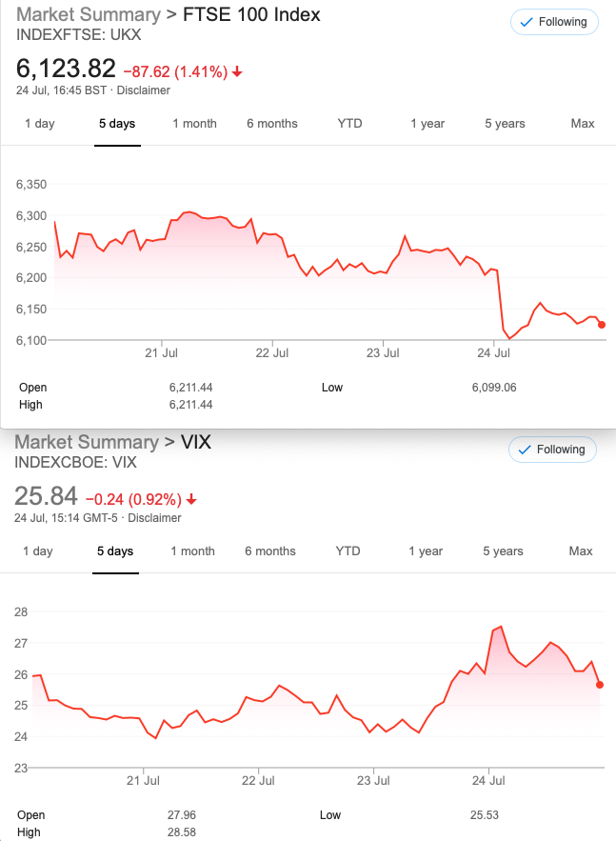Toggle the FTSE 100 Following button
Viewport: 616px width, 841px height.
(554, 22)
